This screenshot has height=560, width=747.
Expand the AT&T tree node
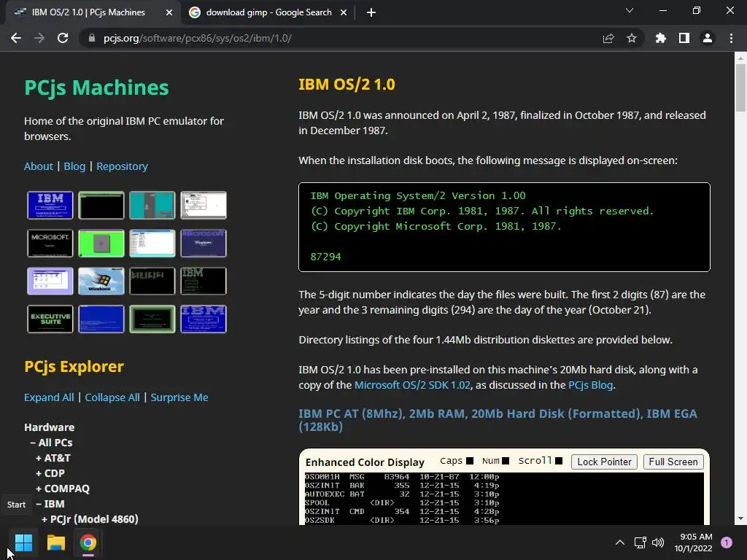point(53,458)
